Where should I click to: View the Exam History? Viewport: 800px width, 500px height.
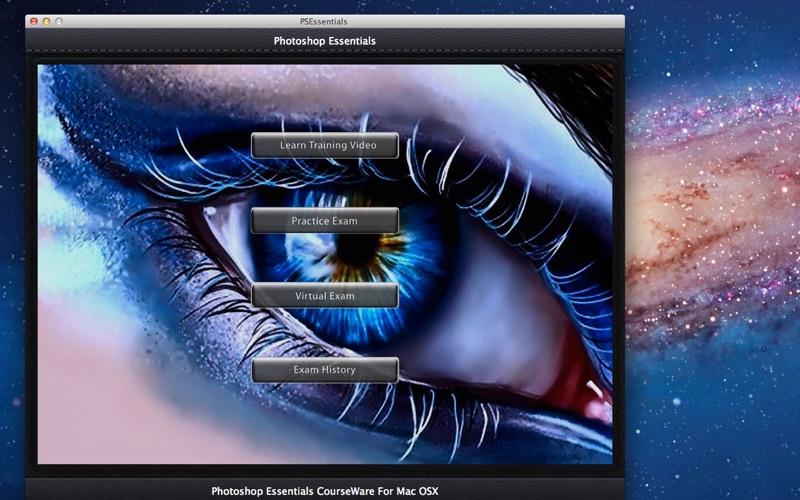click(x=324, y=370)
